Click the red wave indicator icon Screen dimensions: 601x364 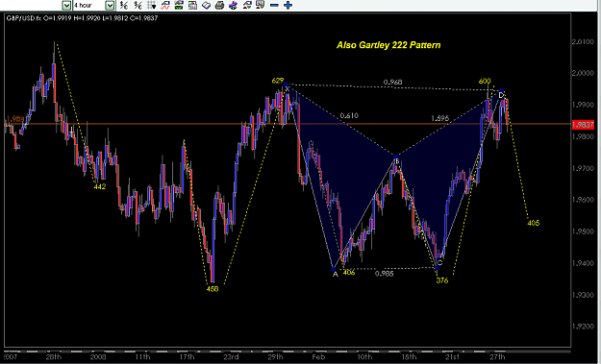165,5
